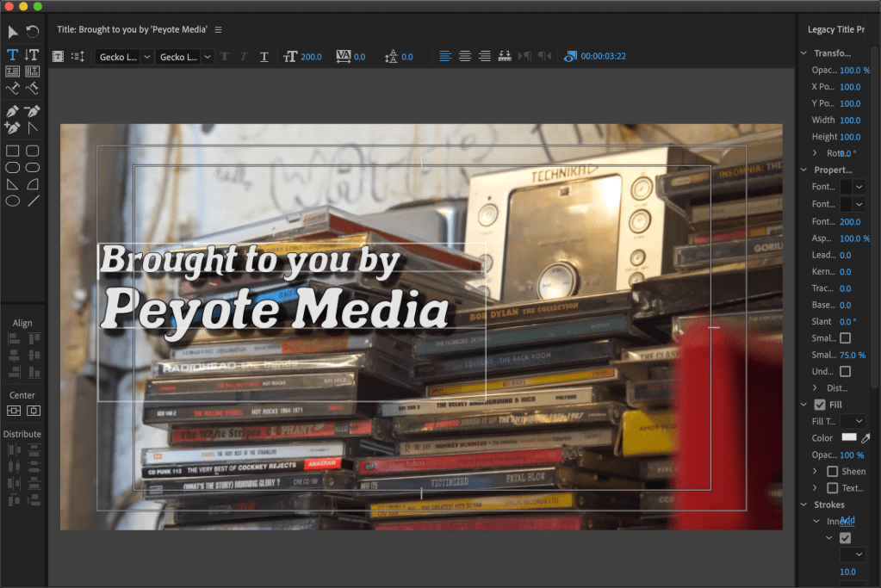Screen dimensions: 881x588
Task: Click the Fill color swatch
Action: pos(849,438)
